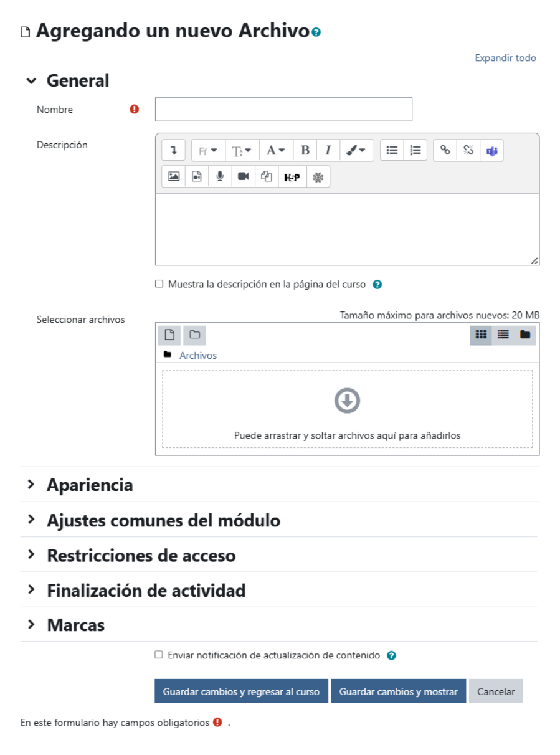Apply bold formatting in description editor
This screenshot has height=755, width=560.
(x=305, y=150)
